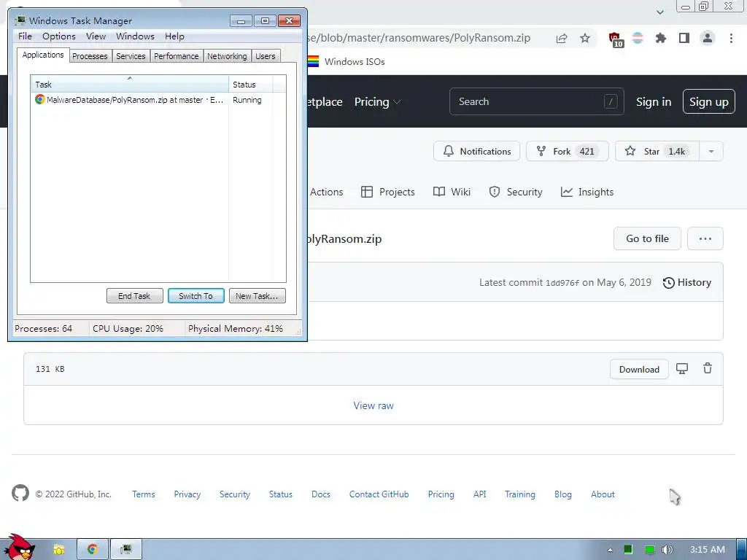Open Chrome tab search chevron
Screen dimensions: 747x560
pos(659,12)
